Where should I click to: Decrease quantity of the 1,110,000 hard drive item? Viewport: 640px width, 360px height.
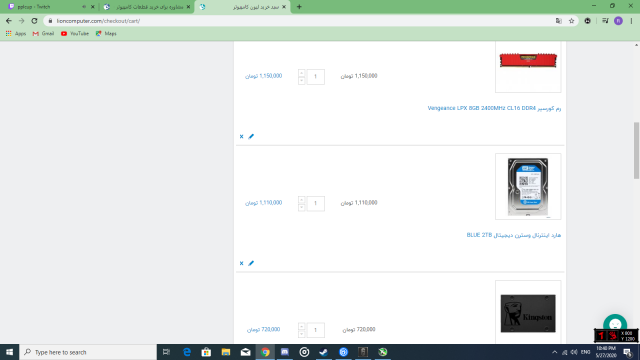tap(302, 207)
